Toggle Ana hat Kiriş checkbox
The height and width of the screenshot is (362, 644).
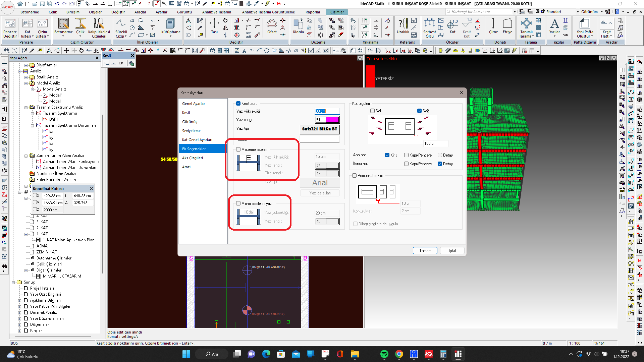coord(387,155)
